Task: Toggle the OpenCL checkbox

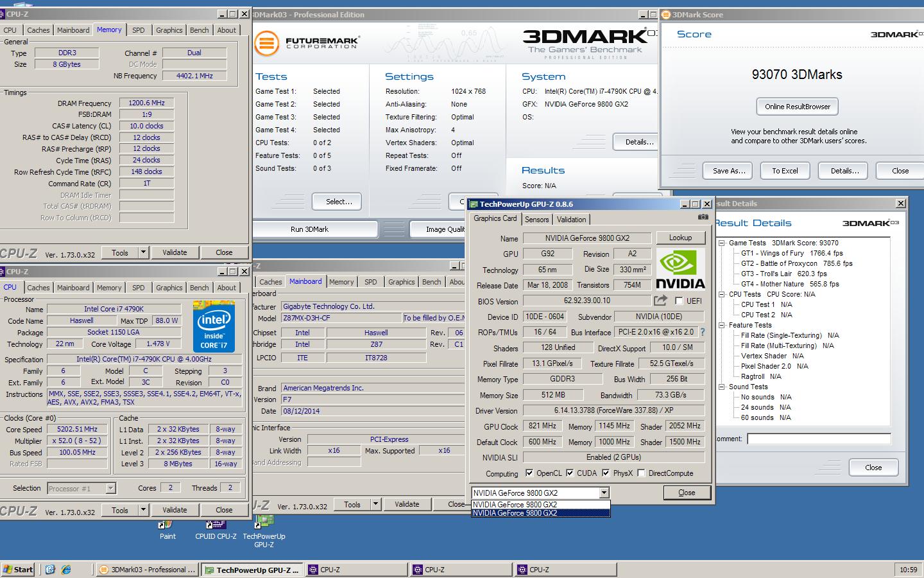Action: (529, 473)
